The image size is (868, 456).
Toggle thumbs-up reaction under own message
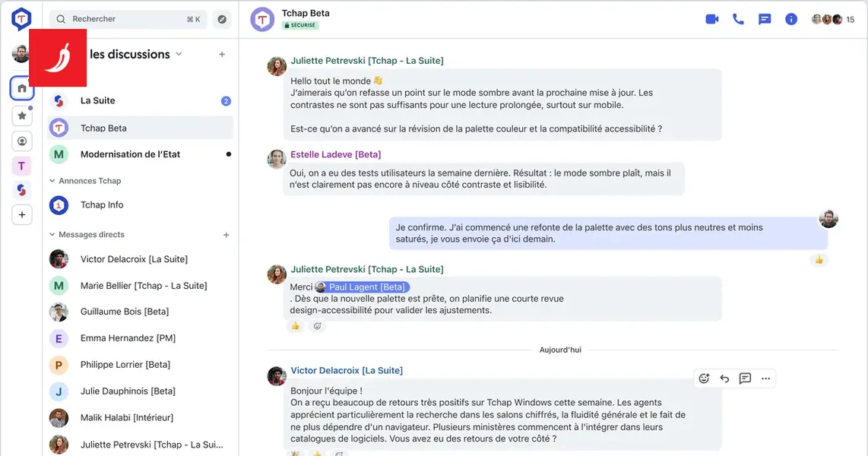819,260
